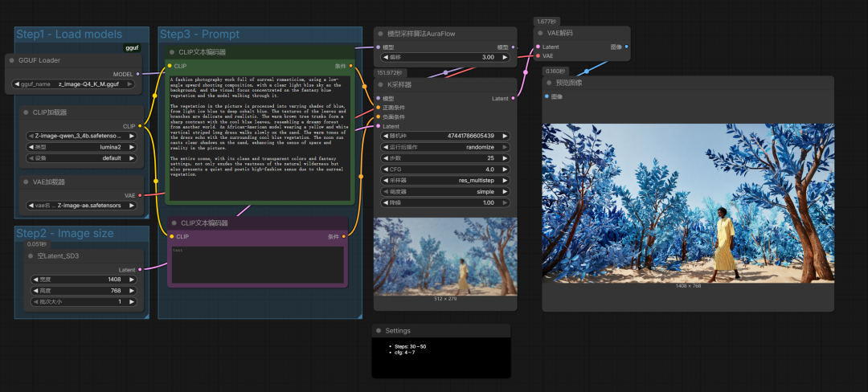Screen dimensions: 868x392
Task: Click inside the positive prompt text area
Action: [260, 138]
